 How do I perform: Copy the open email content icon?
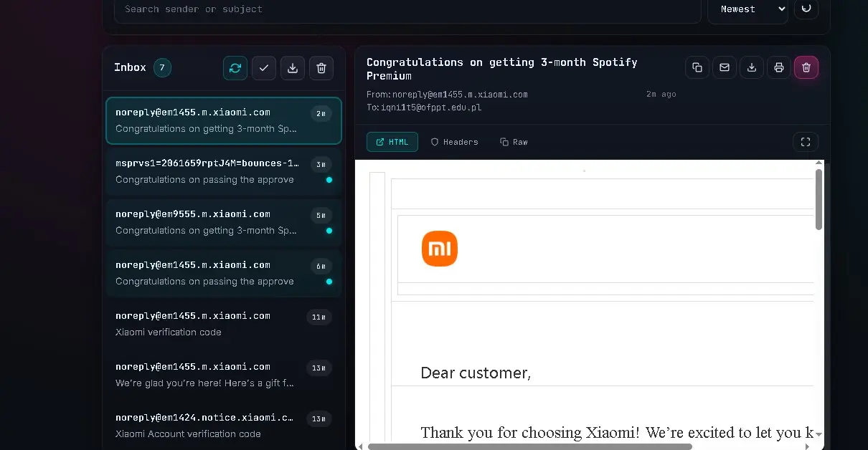coord(697,67)
